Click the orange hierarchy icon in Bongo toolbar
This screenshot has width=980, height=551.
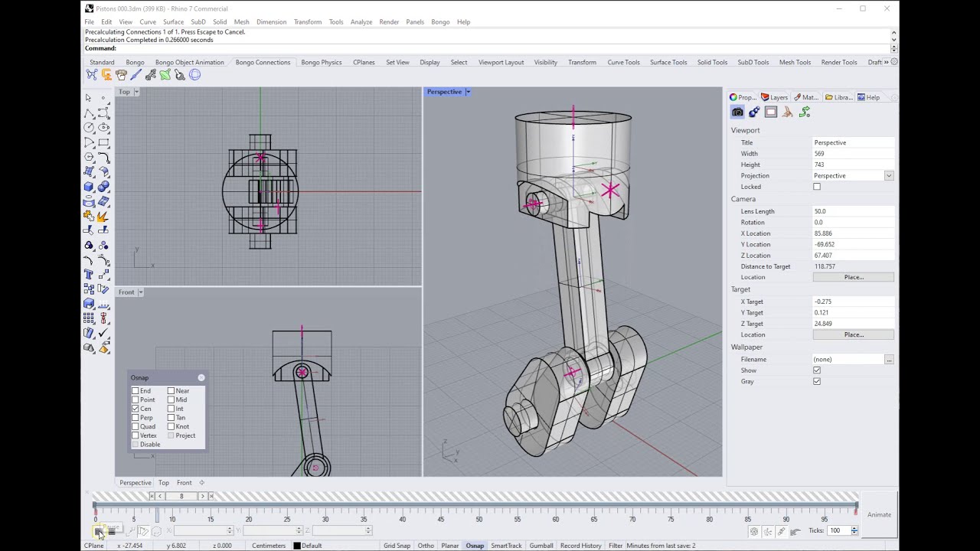[x=106, y=74]
